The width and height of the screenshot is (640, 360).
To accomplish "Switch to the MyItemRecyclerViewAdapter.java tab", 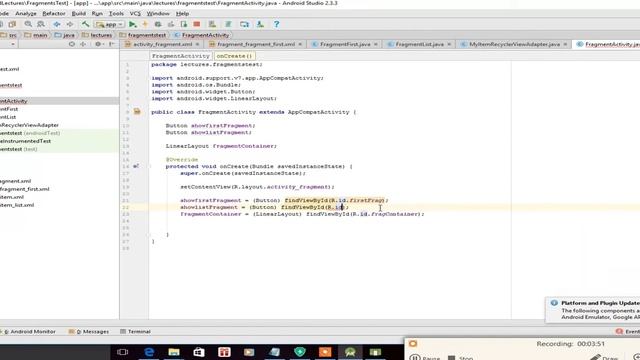I will pyautogui.click(x=514, y=44).
